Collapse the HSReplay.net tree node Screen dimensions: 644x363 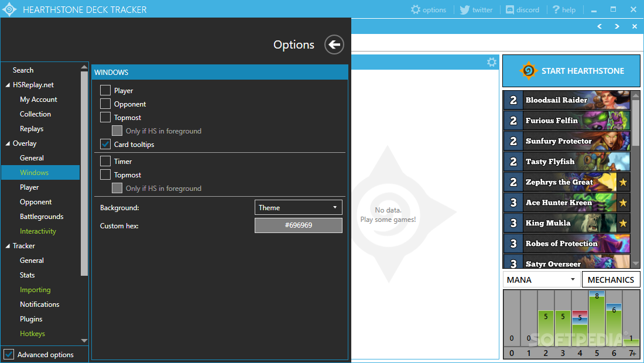point(8,85)
